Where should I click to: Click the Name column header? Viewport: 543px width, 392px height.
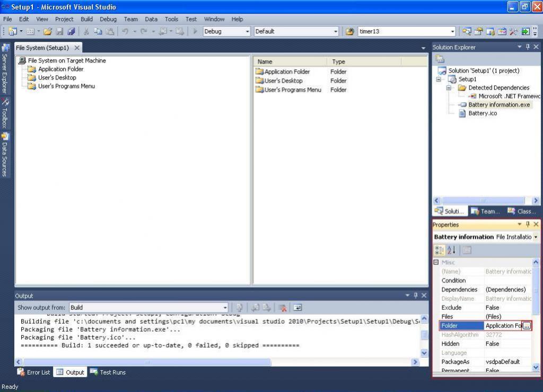pos(291,61)
